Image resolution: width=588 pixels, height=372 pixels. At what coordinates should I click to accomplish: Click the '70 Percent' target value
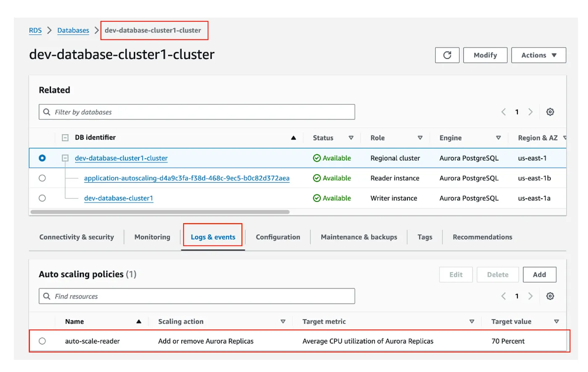[508, 341]
